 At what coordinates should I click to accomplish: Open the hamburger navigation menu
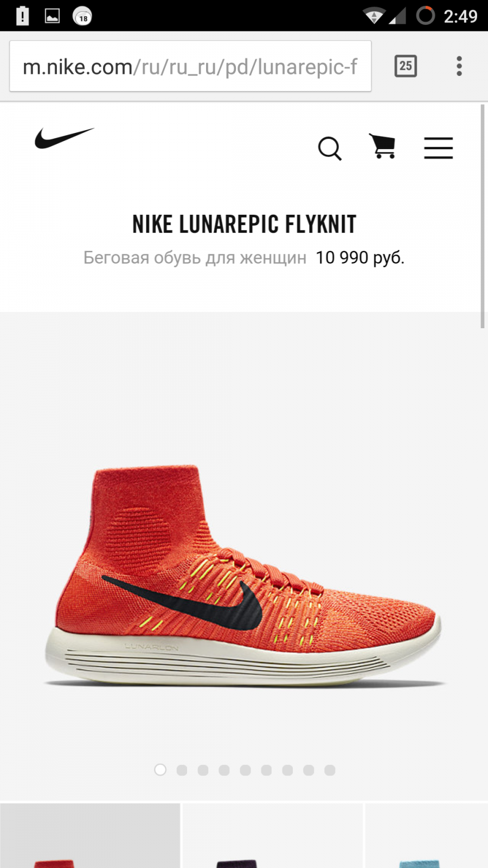pyautogui.click(x=438, y=148)
